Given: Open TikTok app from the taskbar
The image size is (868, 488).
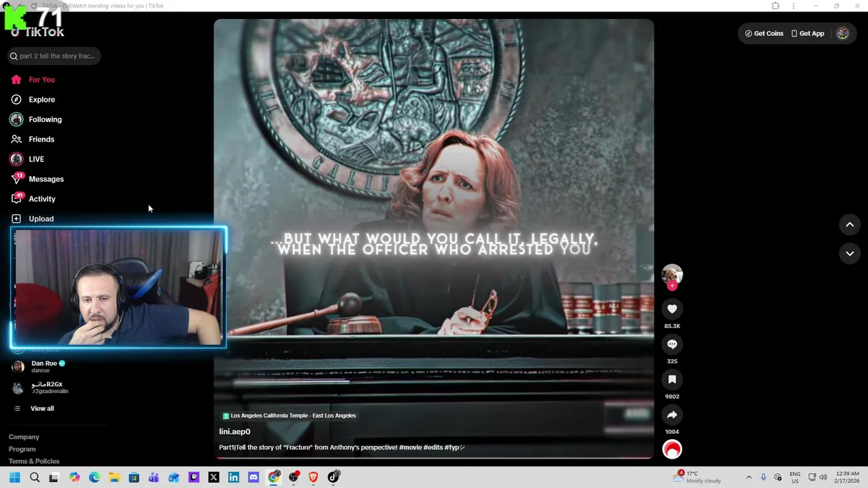Looking at the screenshot, I should point(333,477).
